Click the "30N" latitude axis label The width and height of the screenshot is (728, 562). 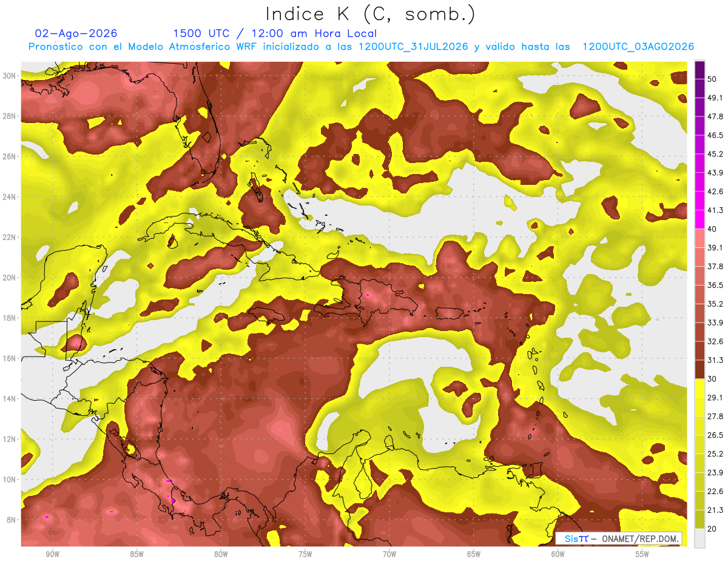(10, 76)
